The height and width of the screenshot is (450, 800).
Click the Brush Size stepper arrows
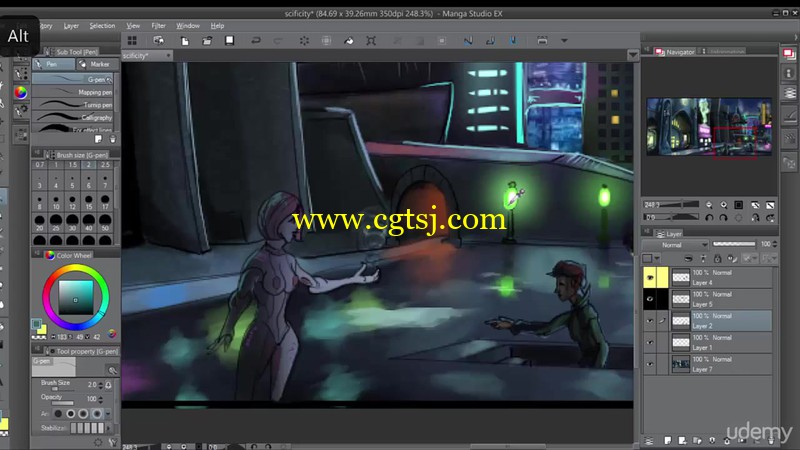101,385
